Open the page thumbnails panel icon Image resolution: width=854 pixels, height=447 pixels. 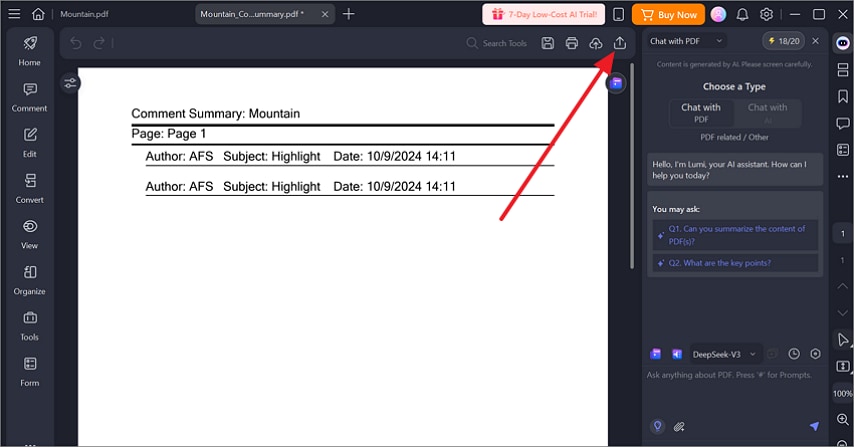coord(843,70)
